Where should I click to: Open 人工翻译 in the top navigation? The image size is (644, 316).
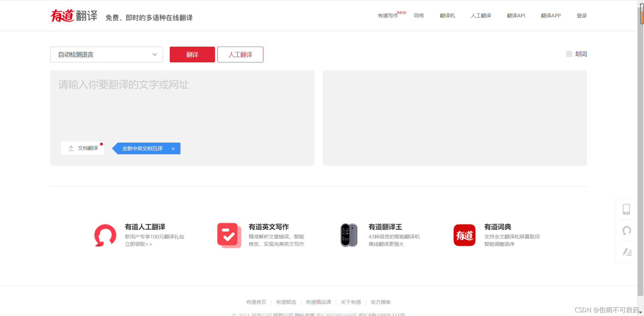coord(481,16)
